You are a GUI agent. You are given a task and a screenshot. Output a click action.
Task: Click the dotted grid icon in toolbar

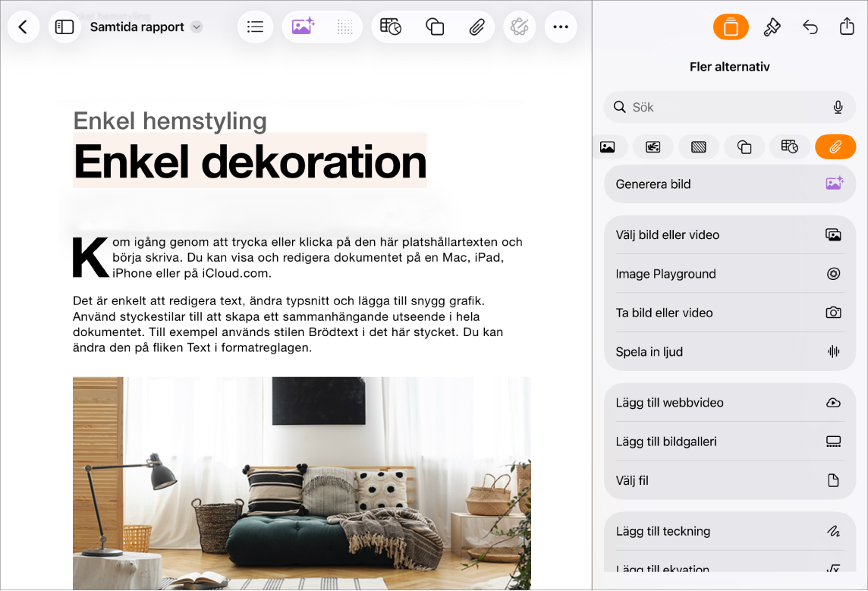[344, 27]
